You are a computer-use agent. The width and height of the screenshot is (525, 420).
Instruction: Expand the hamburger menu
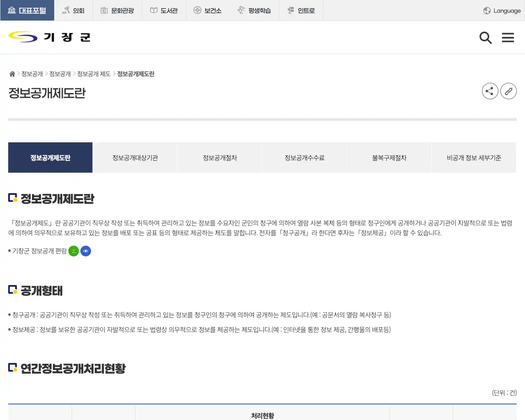[508, 37]
